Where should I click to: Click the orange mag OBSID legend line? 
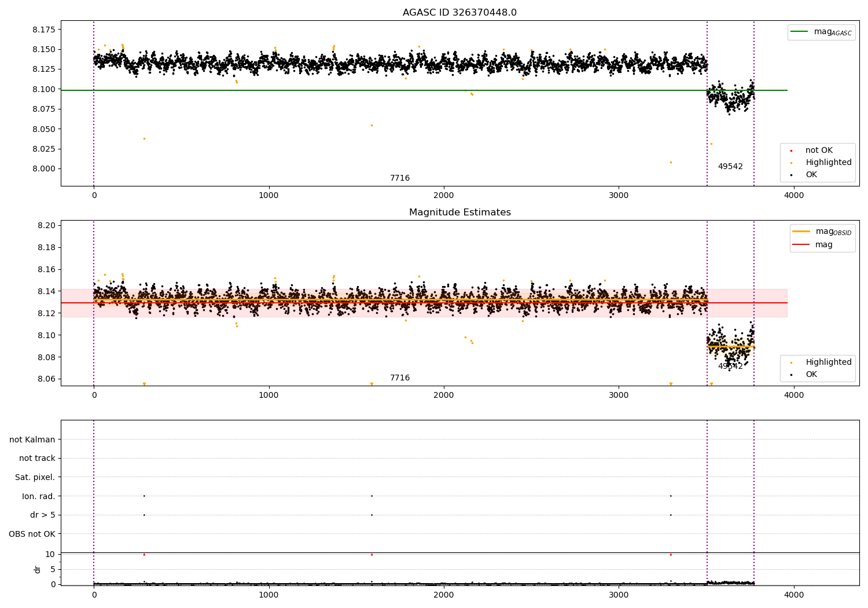pyautogui.click(x=801, y=232)
